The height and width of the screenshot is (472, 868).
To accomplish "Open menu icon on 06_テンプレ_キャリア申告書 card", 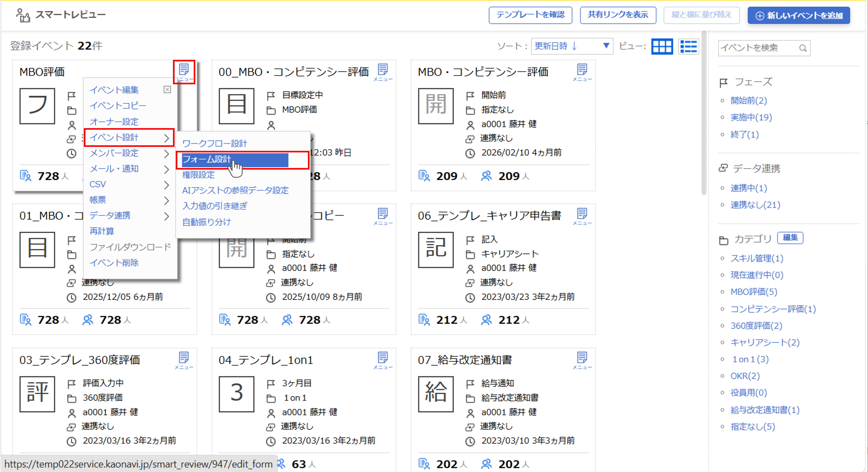I will coord(582,216).
